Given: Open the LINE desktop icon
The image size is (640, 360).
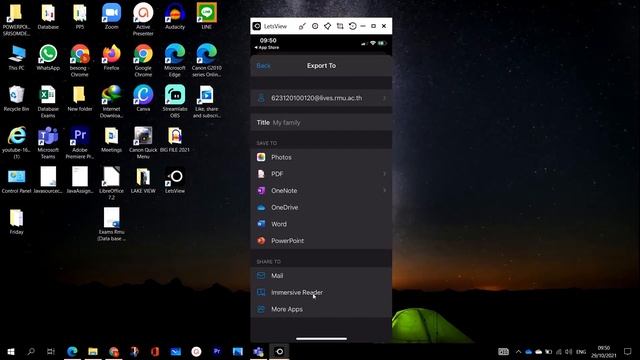Looking at the screenshot, I should tap(207, 16).
